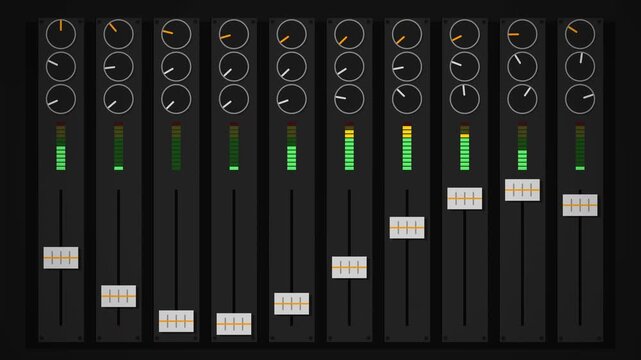Click the level meter on channel 1
The height and width of the screenshot is (360, 641).
click(x=61, y=146)
